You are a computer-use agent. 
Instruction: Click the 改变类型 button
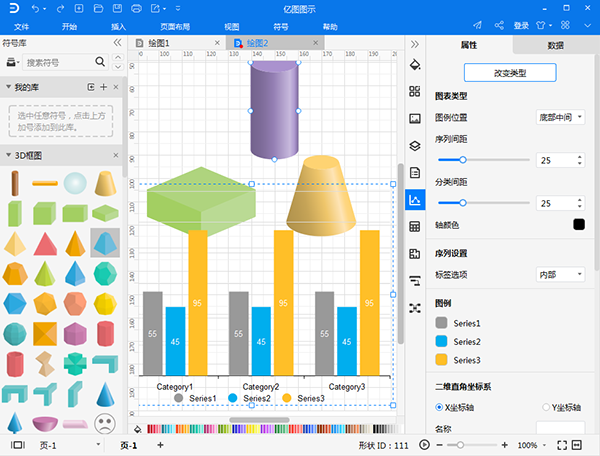[510, 73]
